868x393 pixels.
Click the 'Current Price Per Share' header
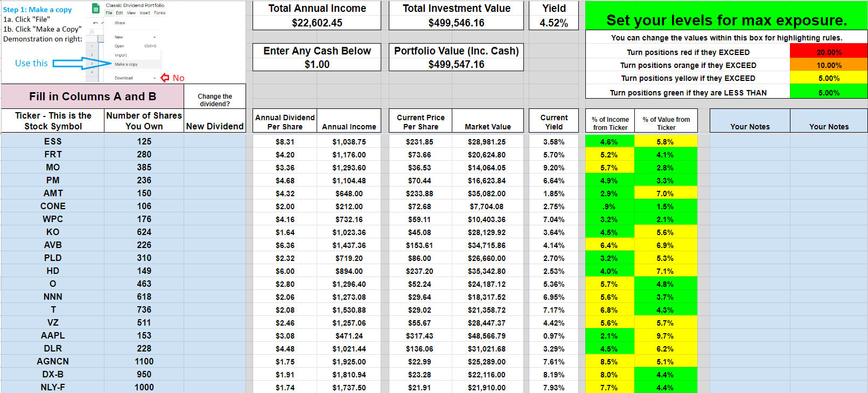pyautogui.click(x=421, y=122)
